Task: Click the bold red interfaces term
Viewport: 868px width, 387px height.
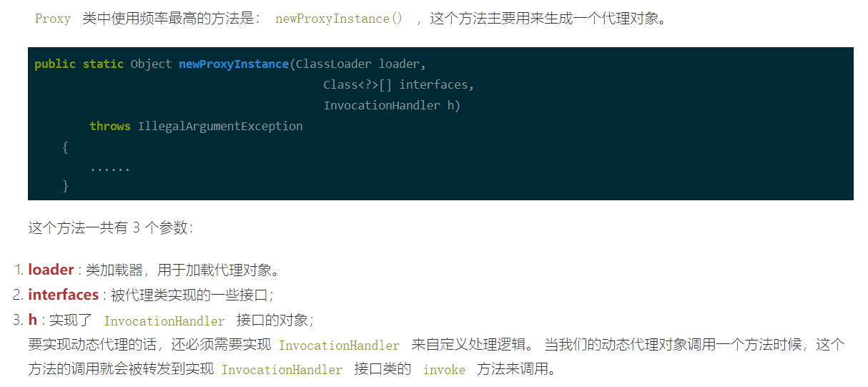Action: 63,295
